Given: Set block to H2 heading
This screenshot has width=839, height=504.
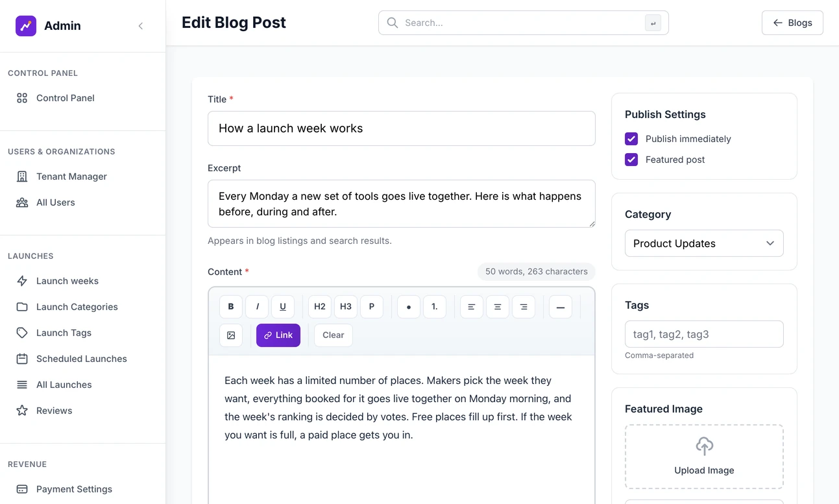Looking at the screenshot, I should [x=320, y=307].
